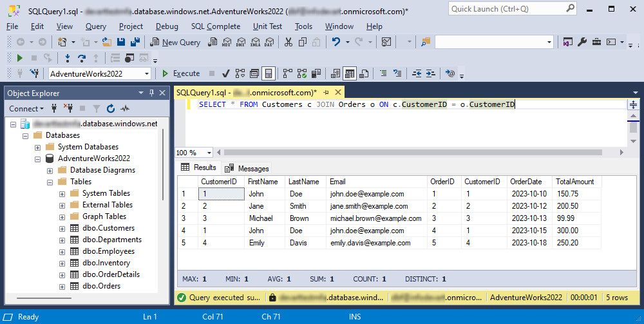
Task: Open the Connect dropdown in Object Explorer
Action: coord(26,108)
